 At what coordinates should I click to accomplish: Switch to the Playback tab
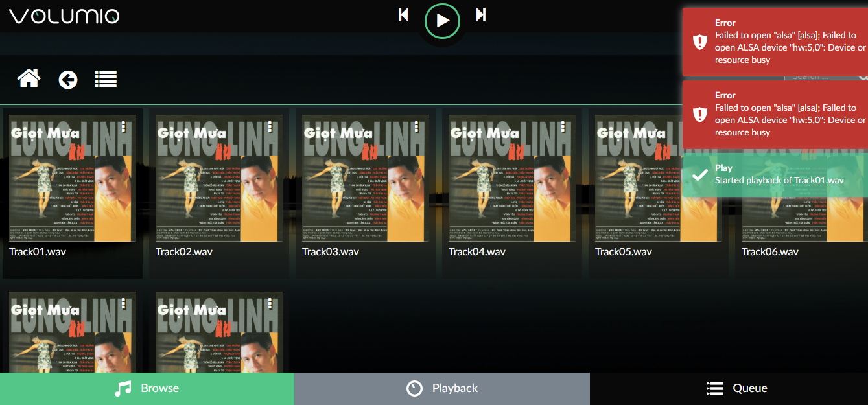442,388
